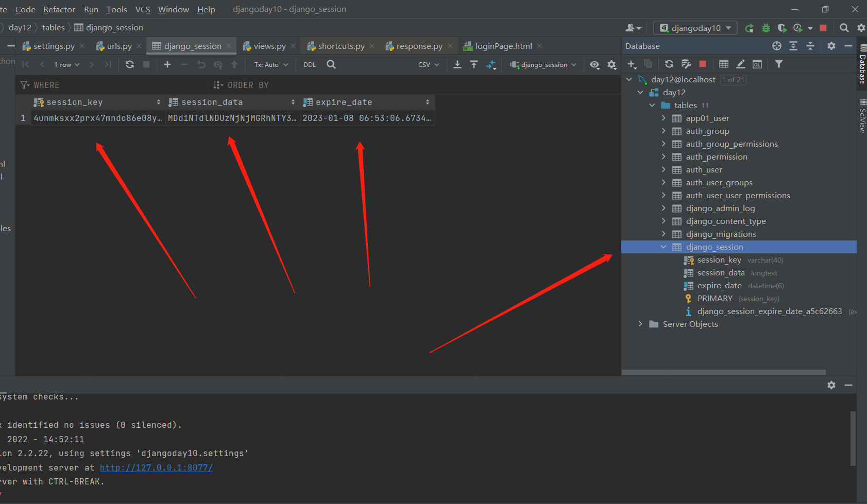This screenshot has height=504, width=867.
Task: Reload the data editor page
Action: tap(130, 64)
